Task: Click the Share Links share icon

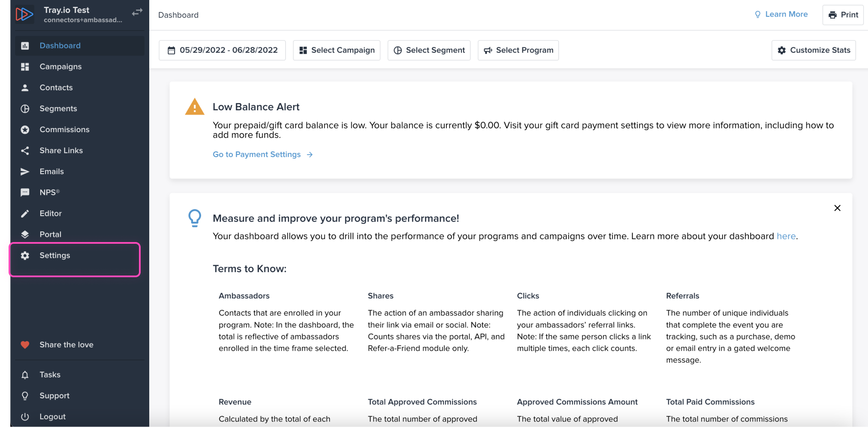Action: (x=25, y=151)
